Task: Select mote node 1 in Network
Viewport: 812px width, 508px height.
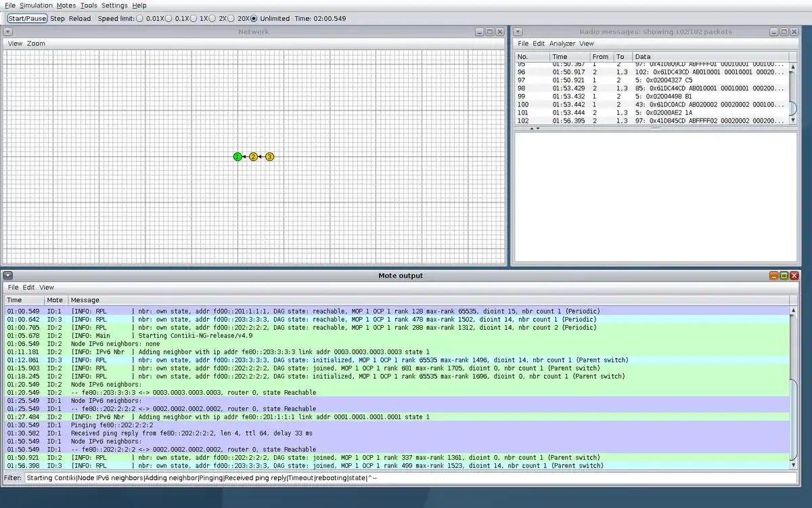Action: click(x=238, y=156)
